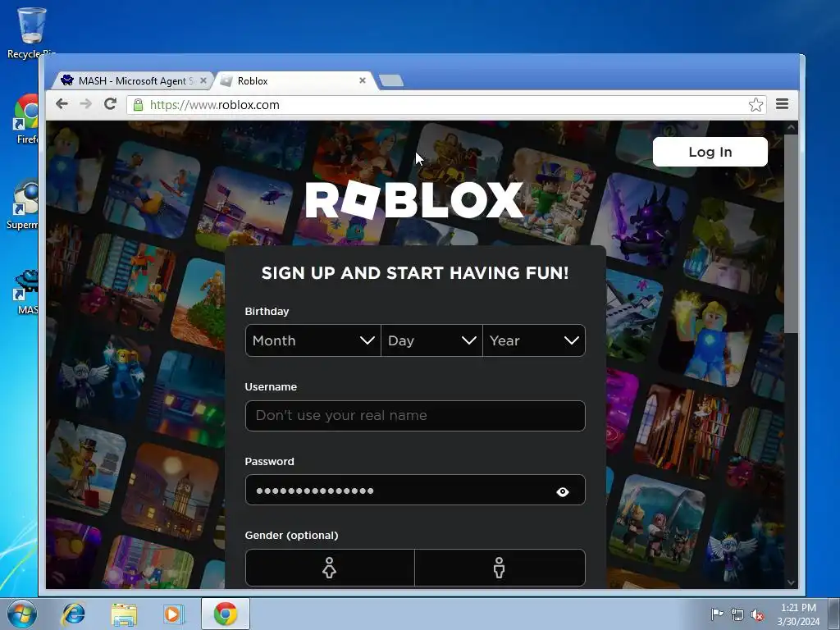The width and height of the screenshot is (840, 630).
Task: Click the Roblox logo
Action: pyautogui.click(x=414, y=200)
